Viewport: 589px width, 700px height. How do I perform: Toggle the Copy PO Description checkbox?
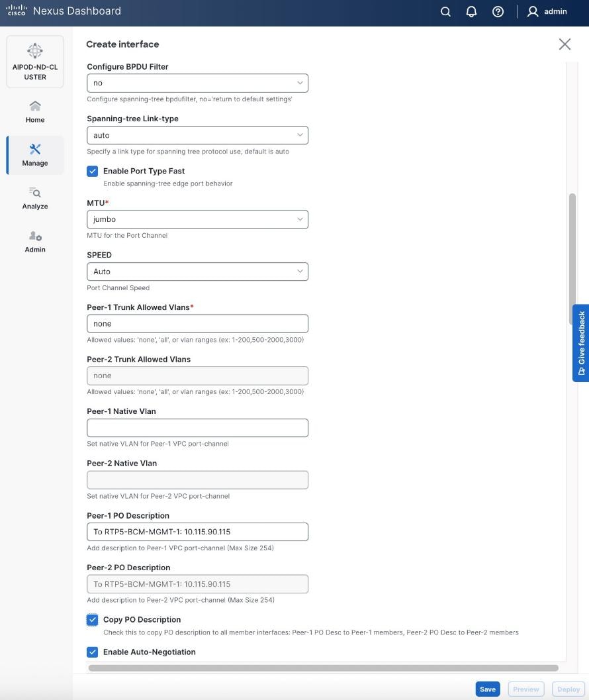(93, 620)
